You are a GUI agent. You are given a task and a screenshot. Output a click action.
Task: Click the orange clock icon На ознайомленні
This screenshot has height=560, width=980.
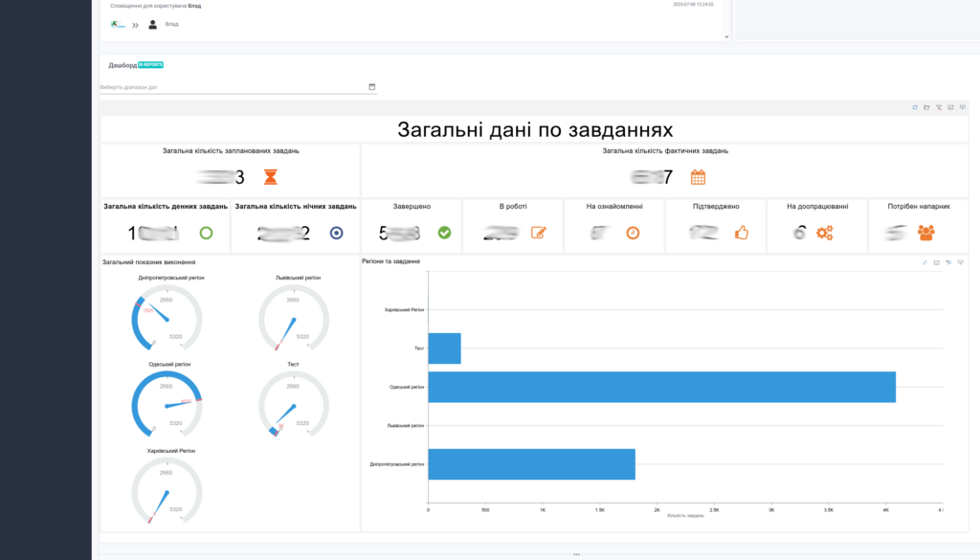coord(633,233)
